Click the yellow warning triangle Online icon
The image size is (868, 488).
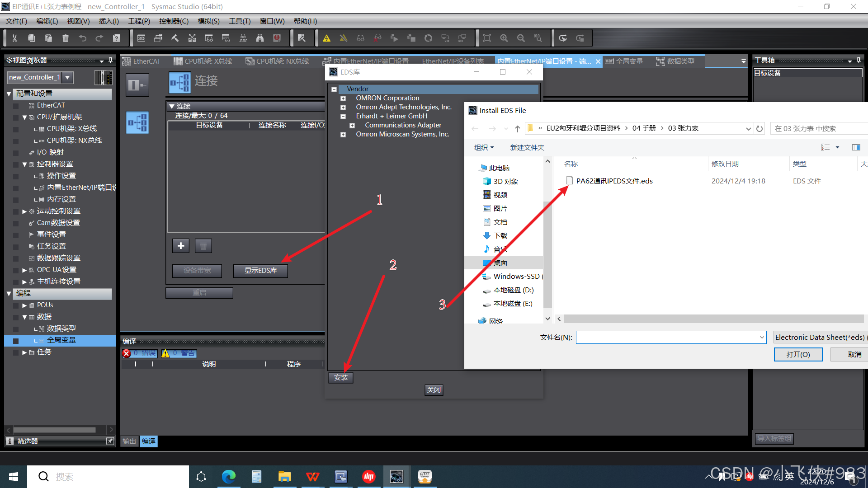[x=326, y=38]
